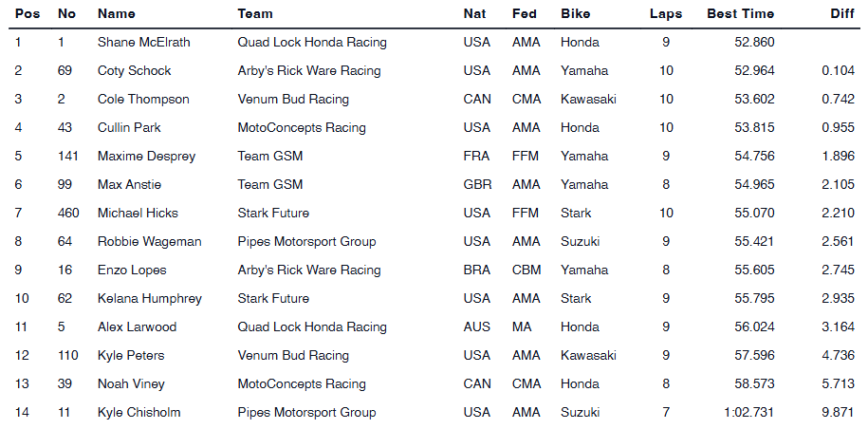Click the Name column header
The height and width of the screenshot is (429, 868).
(x=117, y=14)
